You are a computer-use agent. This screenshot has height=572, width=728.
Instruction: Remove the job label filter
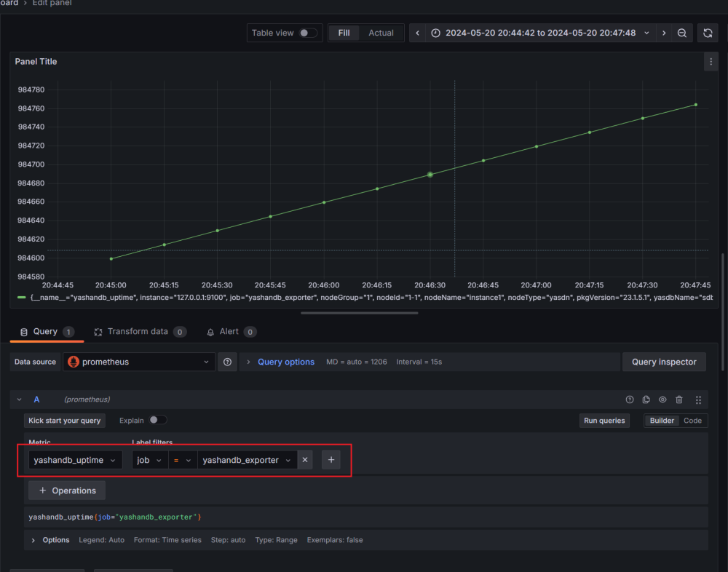[305, 460]
